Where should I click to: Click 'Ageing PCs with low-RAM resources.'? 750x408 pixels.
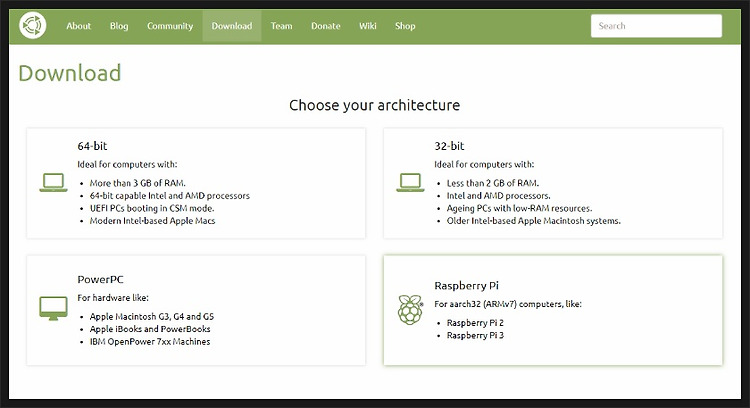click(519, 208)
